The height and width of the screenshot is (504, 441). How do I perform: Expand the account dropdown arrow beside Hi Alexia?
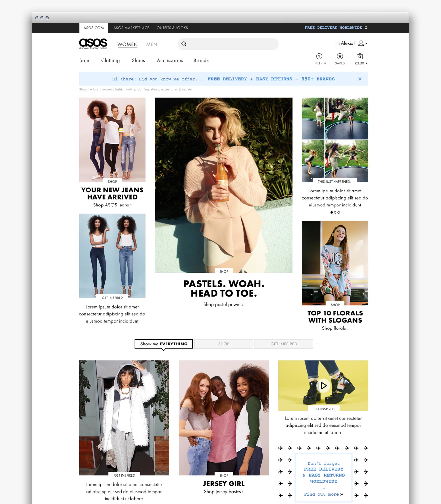pos(366,43)
